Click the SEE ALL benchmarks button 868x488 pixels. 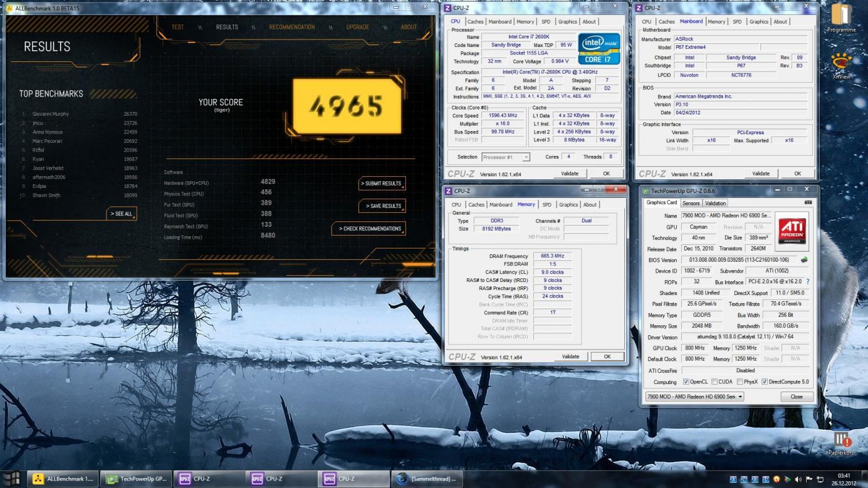(121, 214)
